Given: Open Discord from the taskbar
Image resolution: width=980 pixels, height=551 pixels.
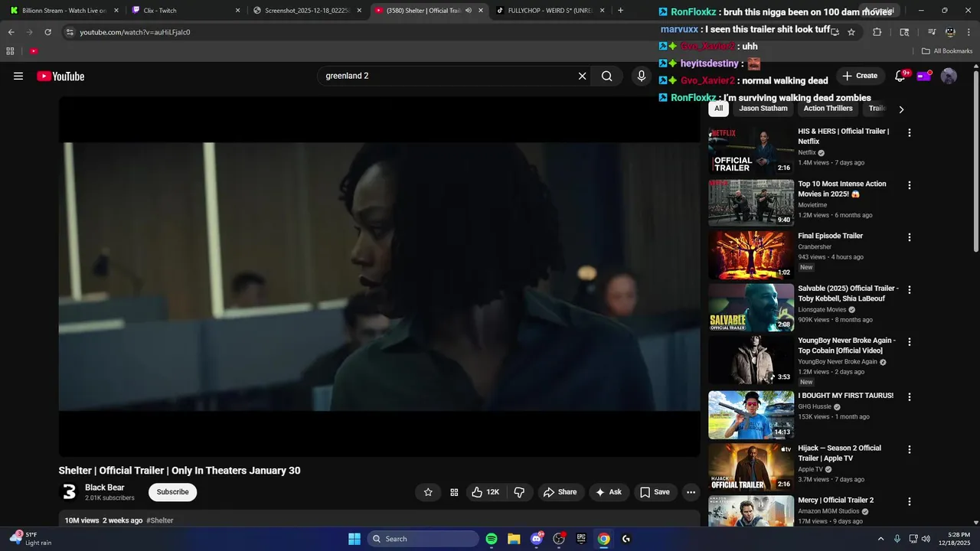Looking at the screenshot, I should coord(536,539).
